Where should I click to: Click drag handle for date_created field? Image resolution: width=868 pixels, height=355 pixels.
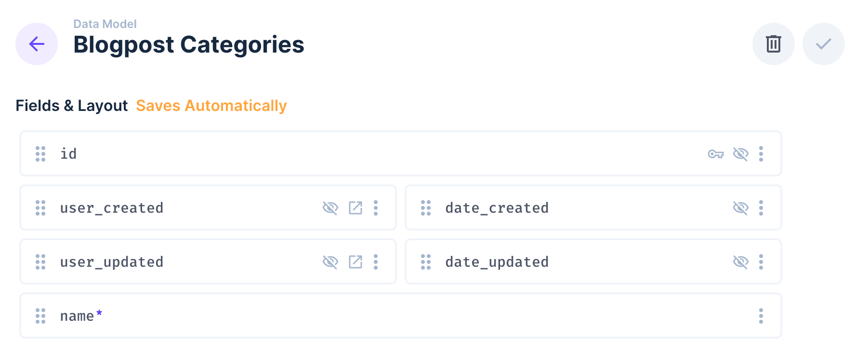(426, 208)
